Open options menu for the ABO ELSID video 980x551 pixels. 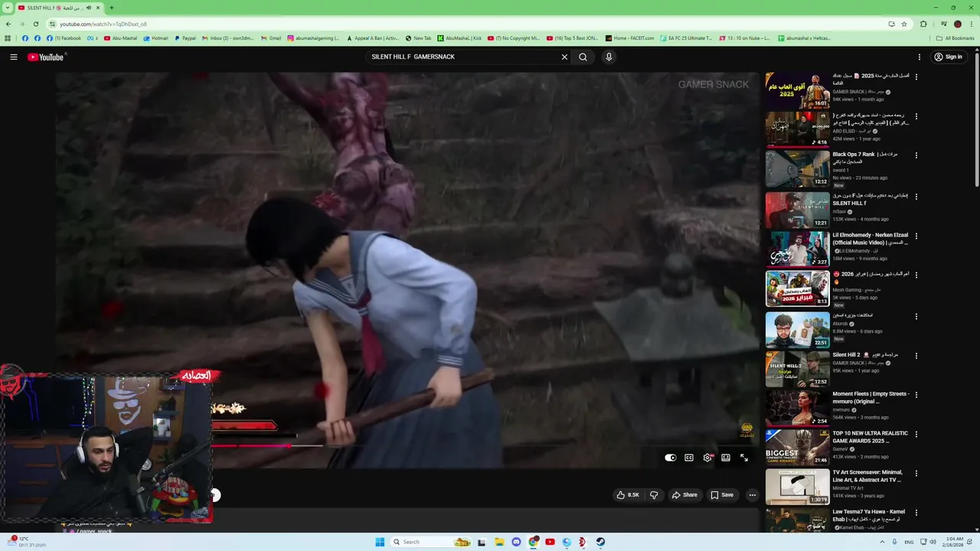(x=916, y=116)
